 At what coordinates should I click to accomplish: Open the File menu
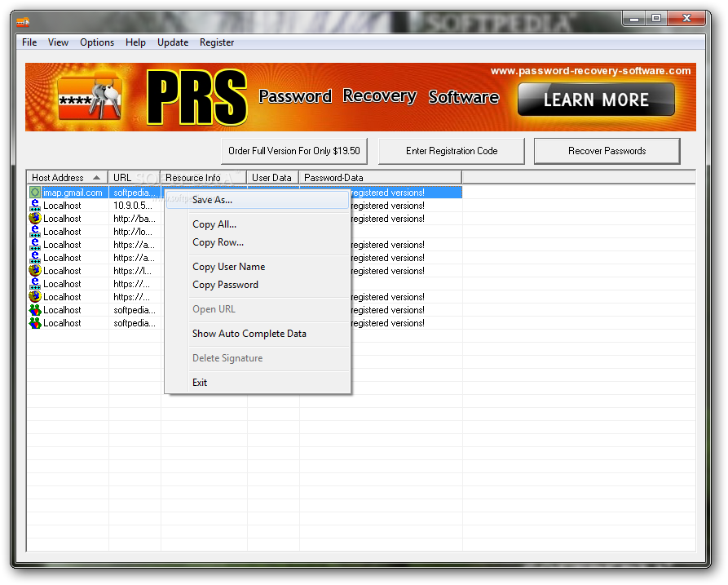[29, 42]
